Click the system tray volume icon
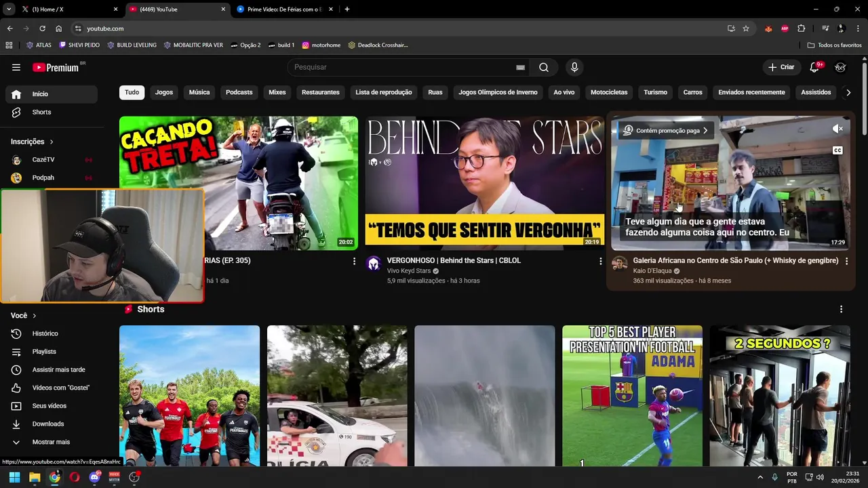This screenshot has height=488, width=868. (x=820, y=477)
